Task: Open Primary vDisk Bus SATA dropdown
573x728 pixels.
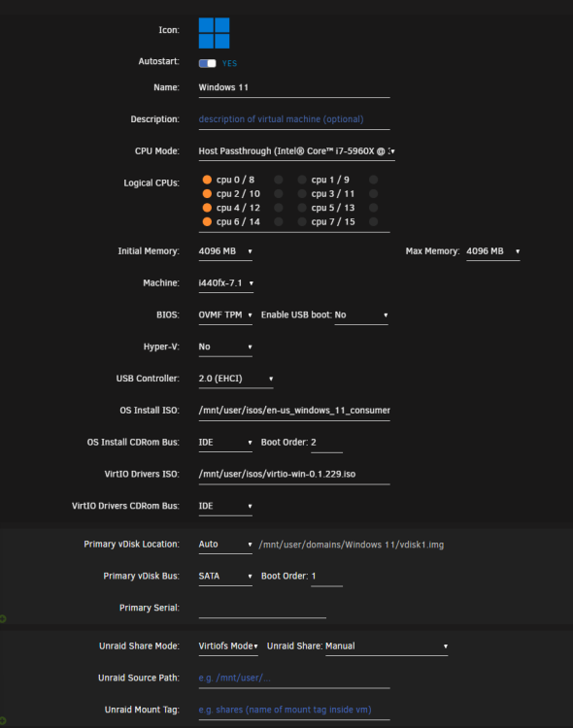Action: 225,577
